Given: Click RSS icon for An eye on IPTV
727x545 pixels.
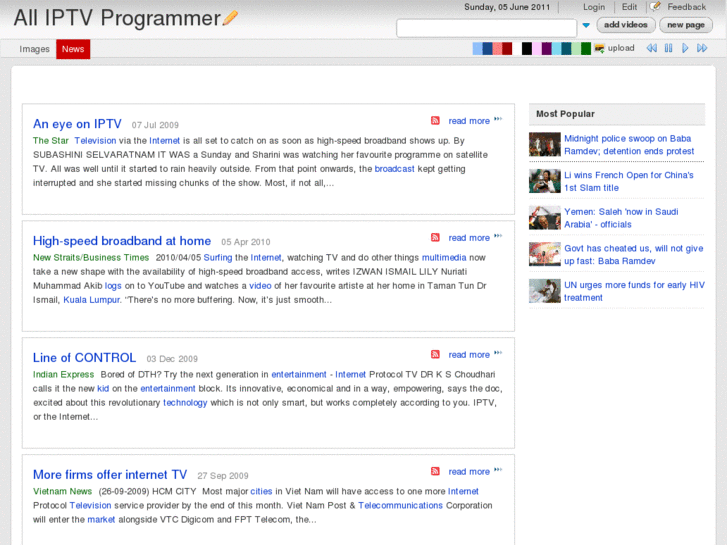Looking at the screenshot, I should pyautogui.click(x=435, y=120).
